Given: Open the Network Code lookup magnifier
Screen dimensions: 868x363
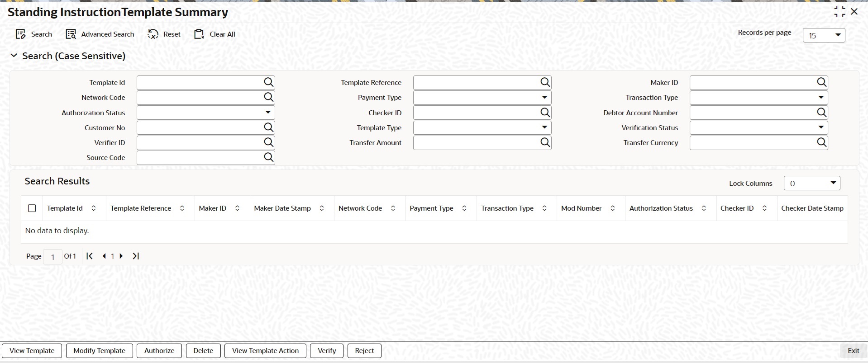Looking at the screenshot, I should coord(268,97).
